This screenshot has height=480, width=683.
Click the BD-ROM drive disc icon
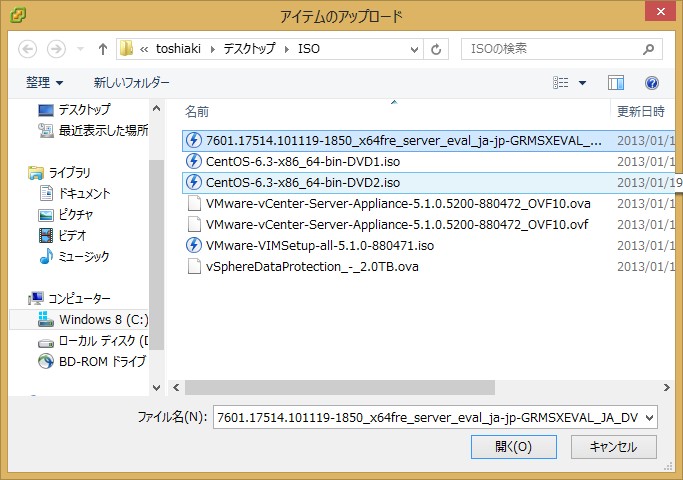pos(46,361)
